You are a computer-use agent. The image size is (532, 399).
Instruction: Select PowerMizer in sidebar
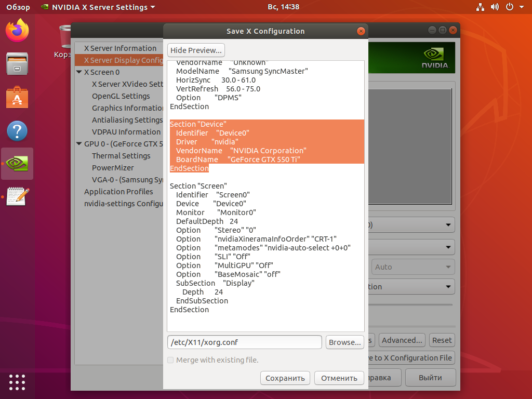(113, 168)
